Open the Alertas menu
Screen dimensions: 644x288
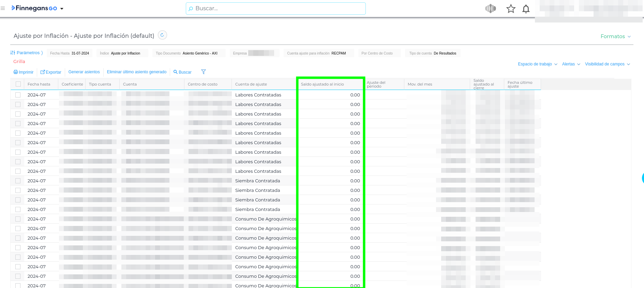(x=571, y=64)
